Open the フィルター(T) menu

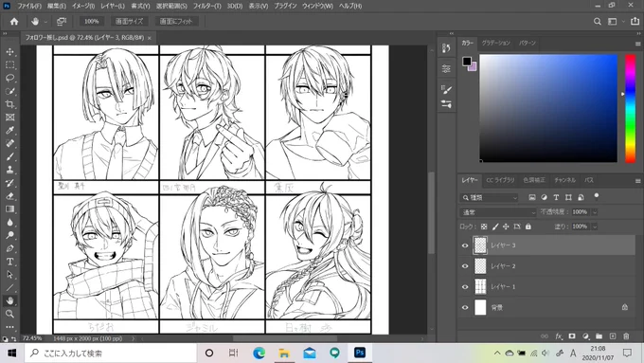click(x=207, y=7)
